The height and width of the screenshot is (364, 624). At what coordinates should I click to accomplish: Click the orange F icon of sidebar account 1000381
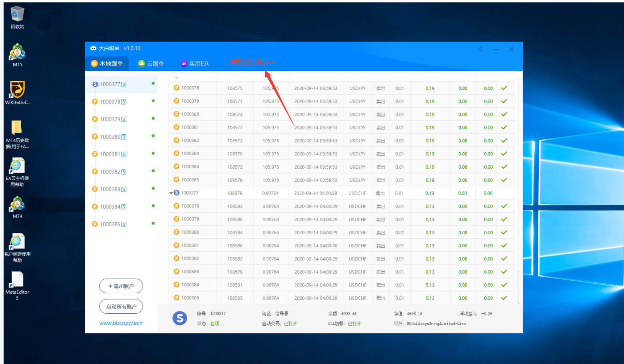point(95,154)
